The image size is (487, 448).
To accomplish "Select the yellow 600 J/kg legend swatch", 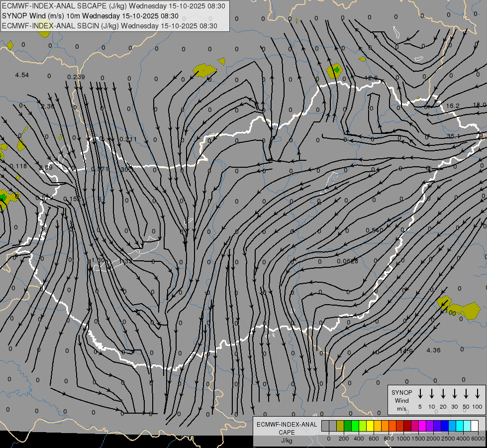I will [370, 426].
